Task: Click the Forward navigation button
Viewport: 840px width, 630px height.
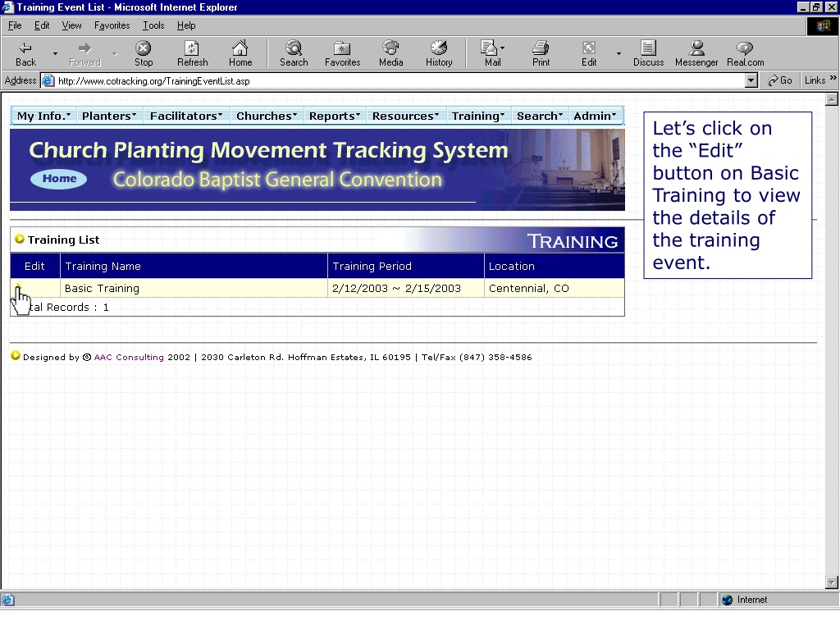Action: pyautogui.click(x=84, y=53)
